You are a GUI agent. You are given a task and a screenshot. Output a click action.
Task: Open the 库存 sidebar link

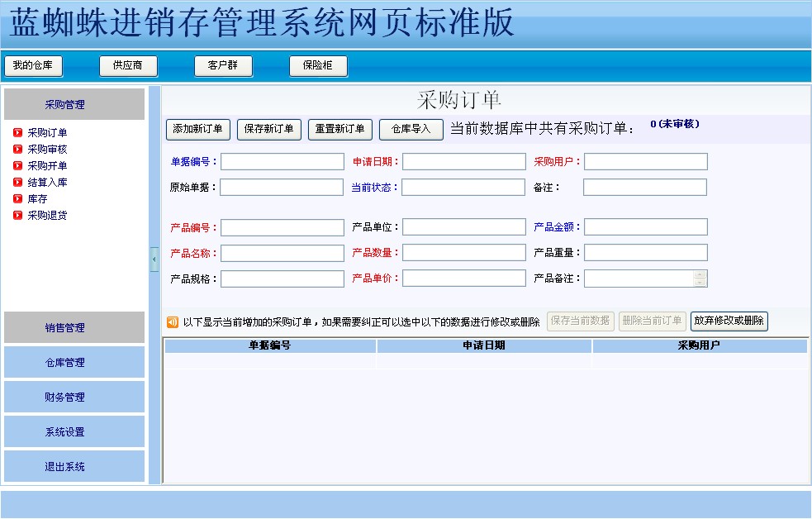coord(37,199)
